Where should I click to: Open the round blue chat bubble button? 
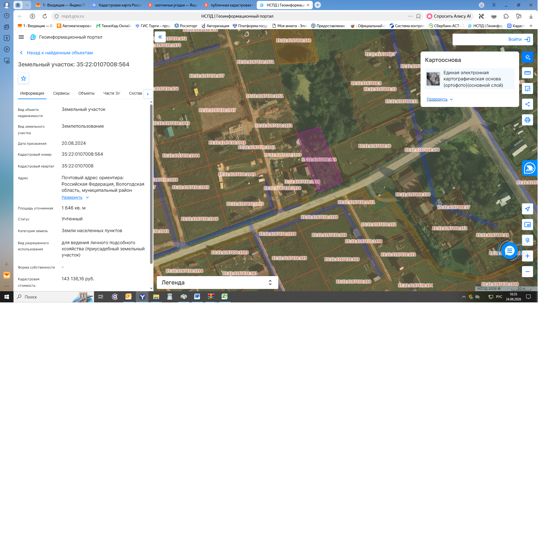click(x=510, y=251)
